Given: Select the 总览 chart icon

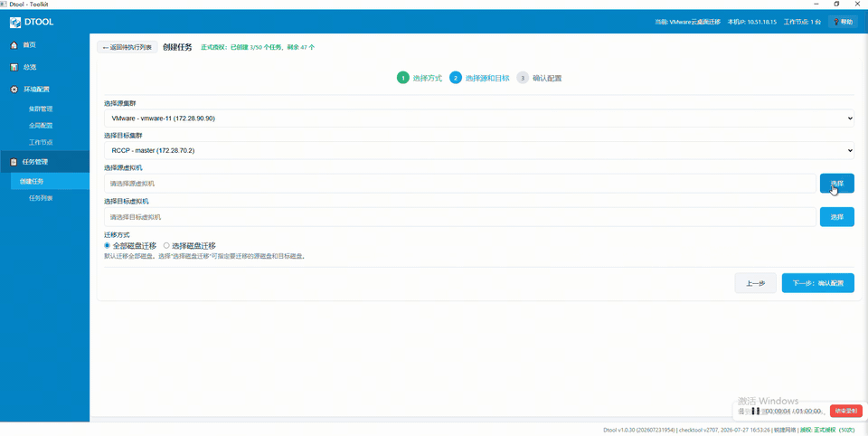Looking at the screenshot, I should tap(14, 67).
